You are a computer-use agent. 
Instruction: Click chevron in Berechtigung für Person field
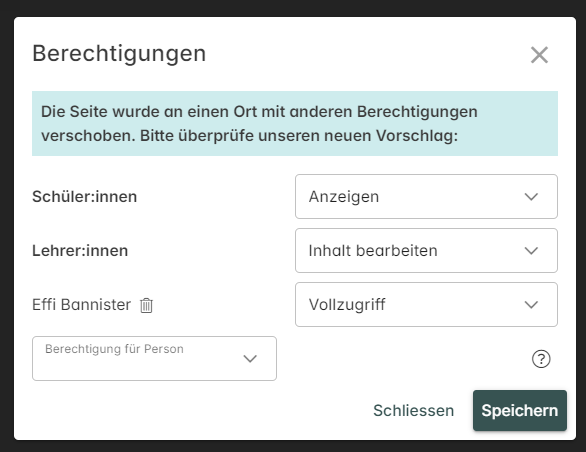[x=250, y=359]
